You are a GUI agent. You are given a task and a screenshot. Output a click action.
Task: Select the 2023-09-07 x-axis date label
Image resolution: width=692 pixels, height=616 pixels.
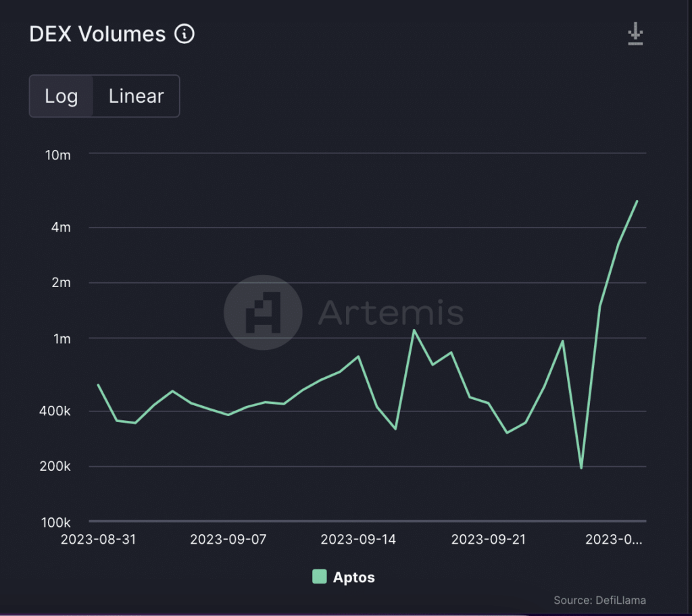tap(228, 540)
